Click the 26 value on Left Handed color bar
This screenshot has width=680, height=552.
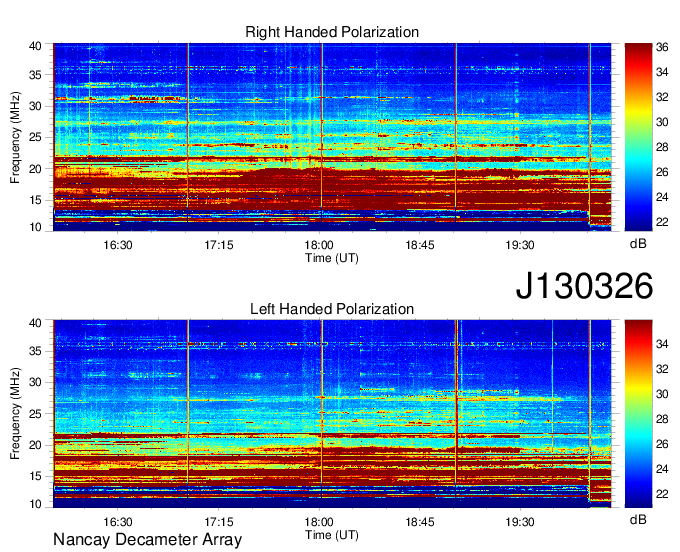click(x=662, y=444)
